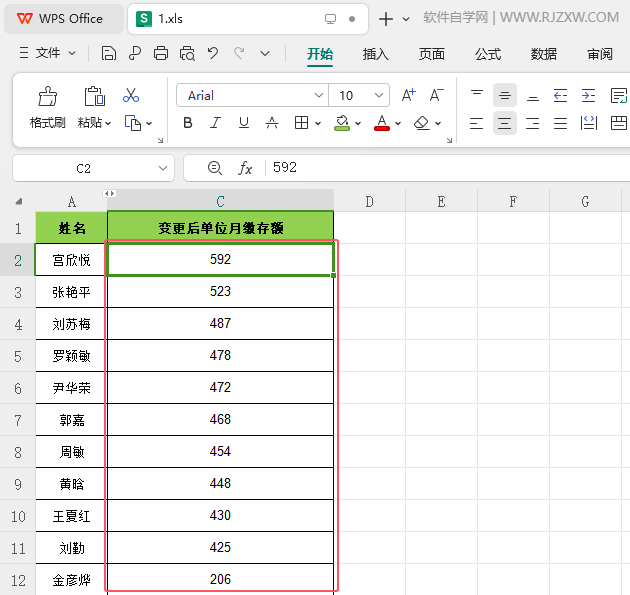This screenshot has width=630, height=595.
Task: Open the 文件 File menu
Action: (47, 53)
